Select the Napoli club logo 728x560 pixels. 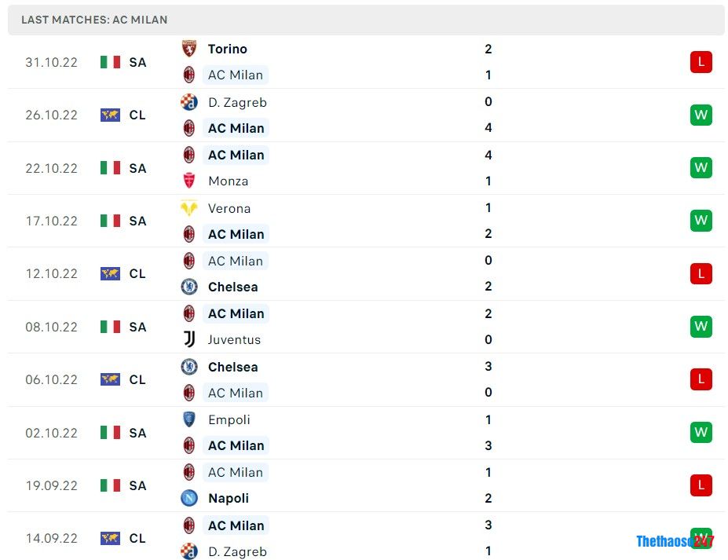188,498
